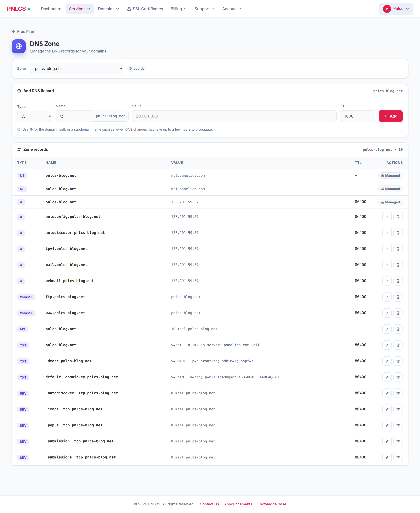Select the value 'v=DMARC1; p=quarantine; adkim=s; aspf=s'
Screen dimensions: 420x513
pos(212,361)
